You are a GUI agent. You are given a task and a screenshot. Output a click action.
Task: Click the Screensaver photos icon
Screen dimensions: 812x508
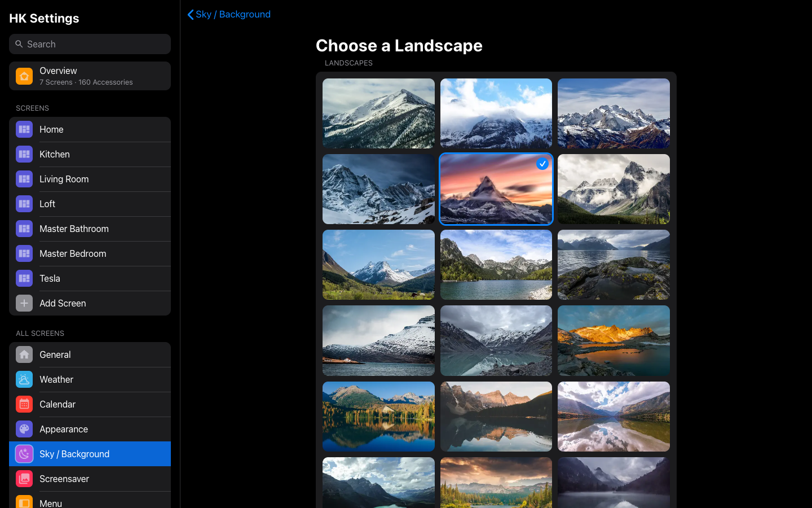coord(24,479)
